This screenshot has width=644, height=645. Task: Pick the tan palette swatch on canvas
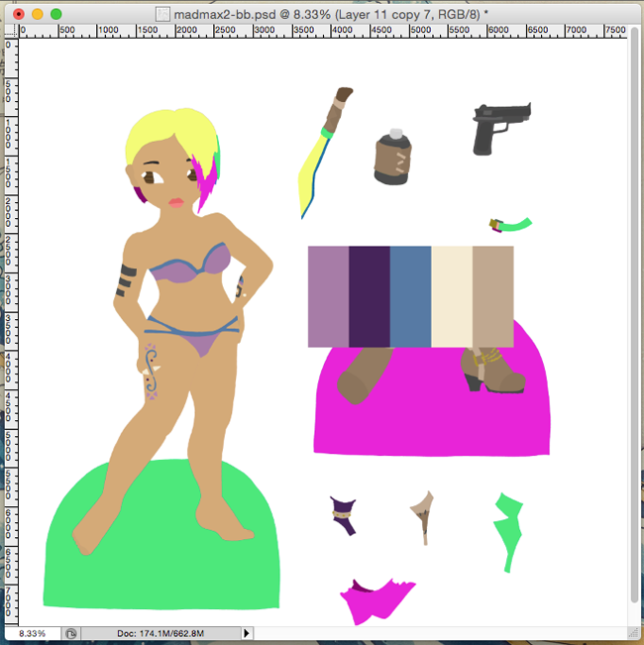[x=492, y=296]
